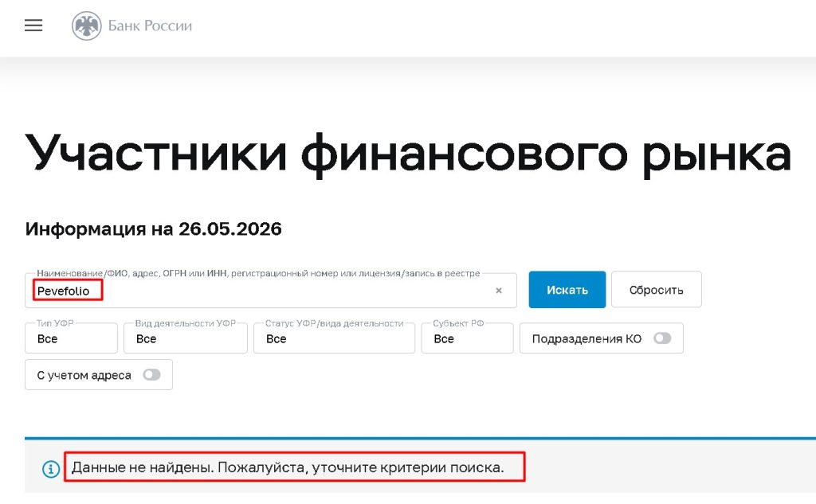Expand the Вид деятельности УФР dropdown
Screen dimensions: 816x504
coord(185,338)
